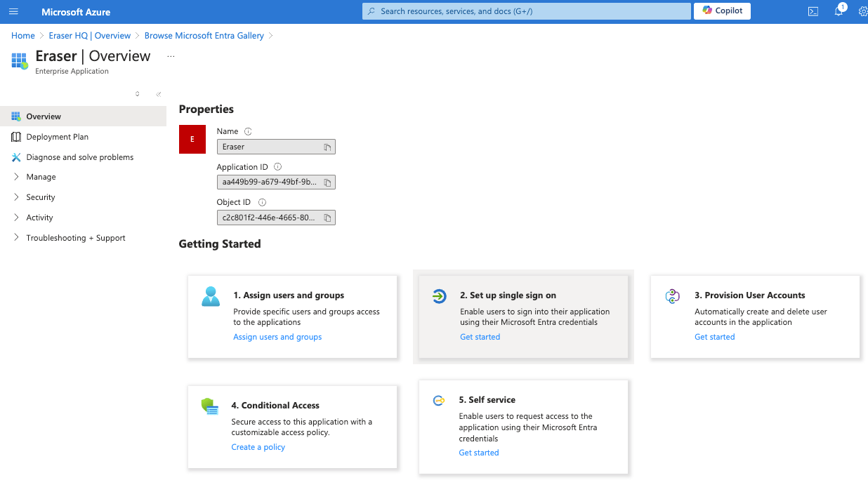Launch Cloud Shell from top bar
The height and width of the screenshot is (480, 868).
pos(813,11)
